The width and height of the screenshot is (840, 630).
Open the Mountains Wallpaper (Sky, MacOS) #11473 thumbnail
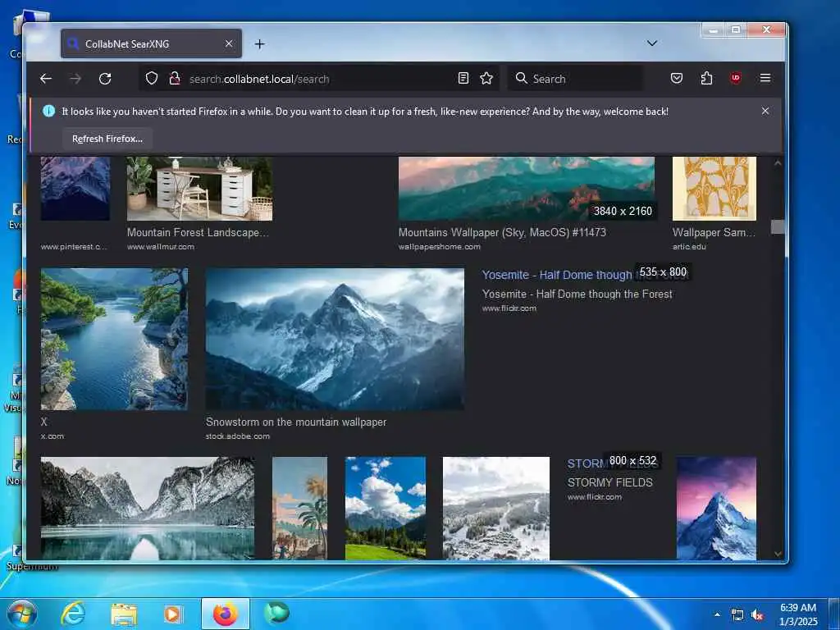(x=527, y=189)
